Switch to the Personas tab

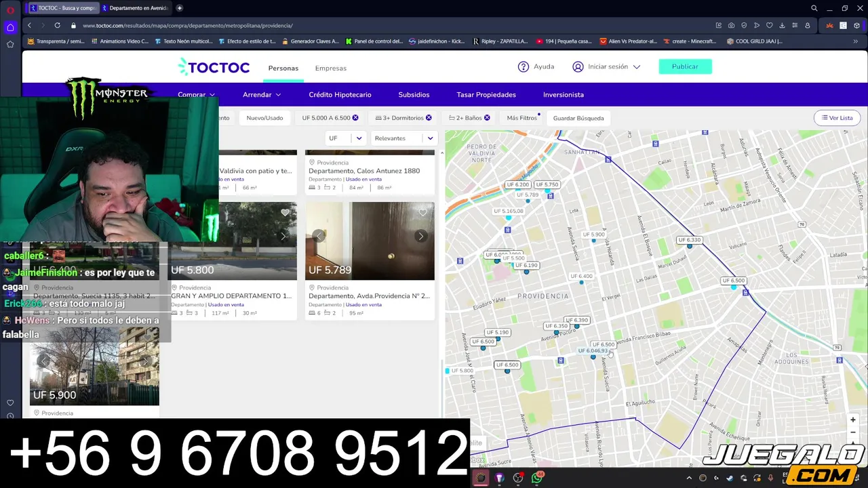[x=283, y=68]
